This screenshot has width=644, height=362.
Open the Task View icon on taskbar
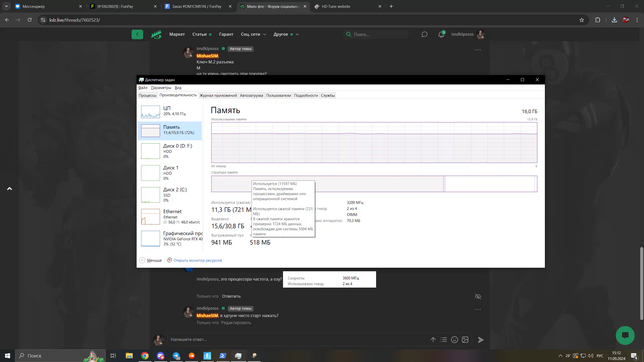click(113, 356)
